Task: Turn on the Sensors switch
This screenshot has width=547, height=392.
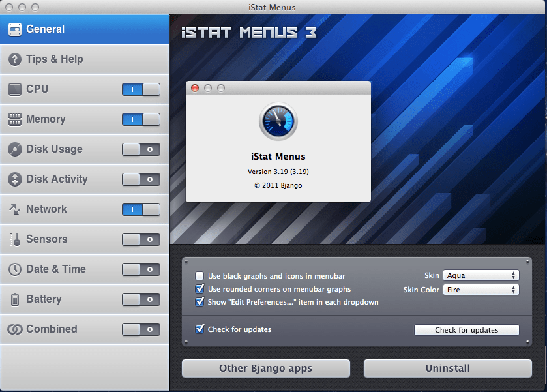Action: [x=141, y=239]
